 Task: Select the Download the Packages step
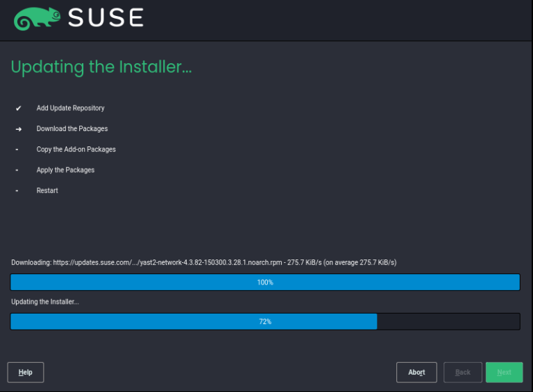72,129
